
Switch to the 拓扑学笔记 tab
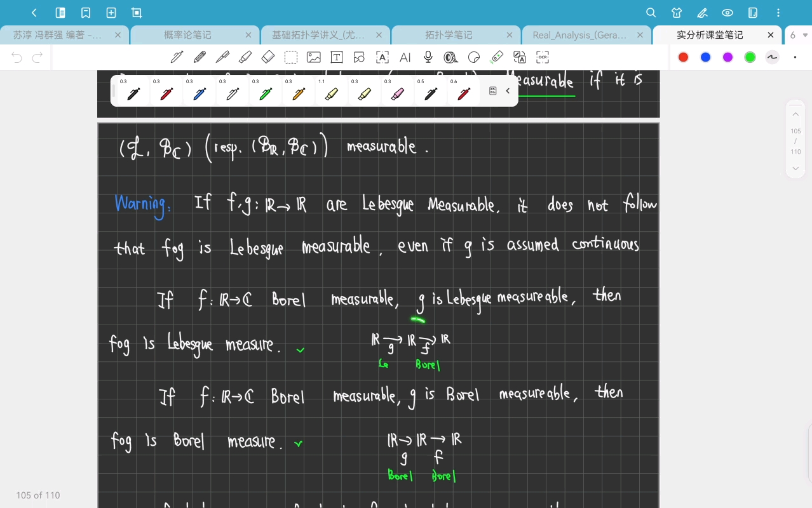[449, 35]
